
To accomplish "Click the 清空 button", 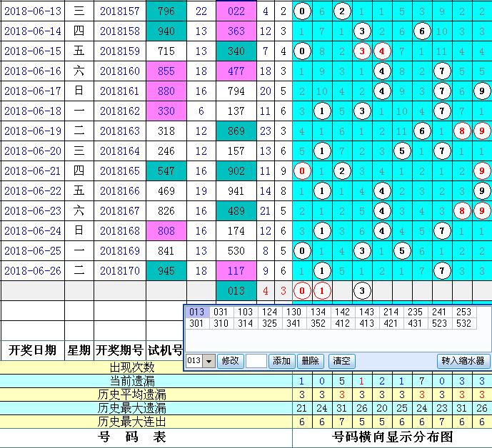I will point(341,361).
